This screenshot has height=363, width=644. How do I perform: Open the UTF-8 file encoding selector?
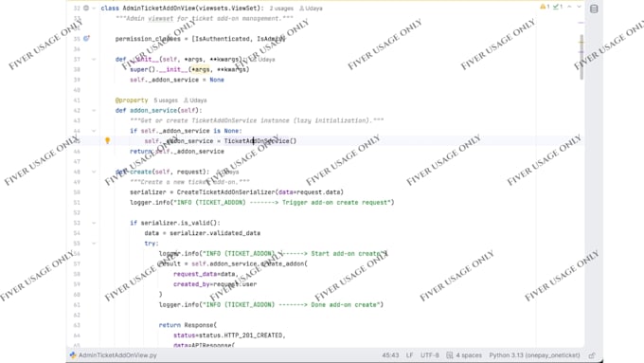tap(430, 355)
